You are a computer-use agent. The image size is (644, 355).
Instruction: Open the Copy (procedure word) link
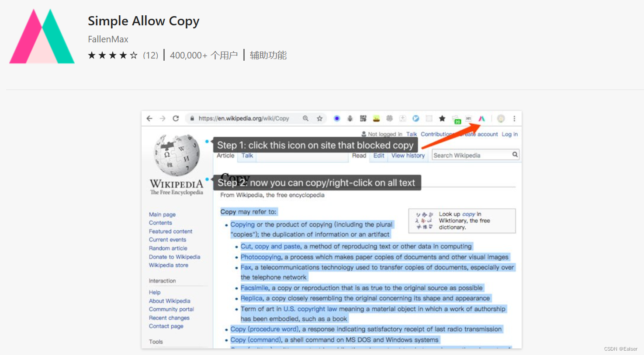click(265, 329)
